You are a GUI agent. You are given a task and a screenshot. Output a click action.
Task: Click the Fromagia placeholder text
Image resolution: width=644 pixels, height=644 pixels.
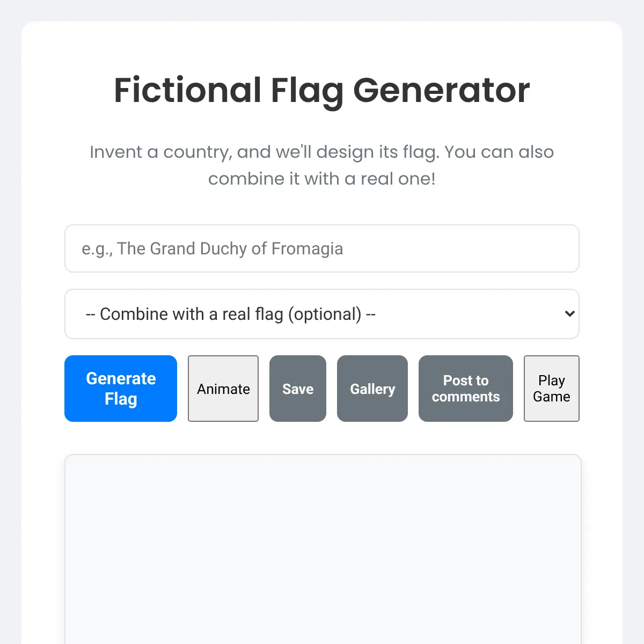coord(213,248)
